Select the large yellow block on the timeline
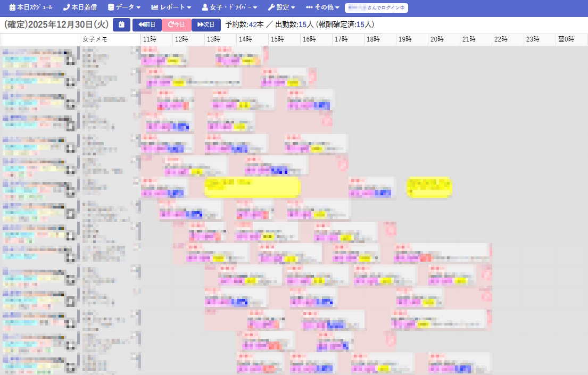 point(253,187)
